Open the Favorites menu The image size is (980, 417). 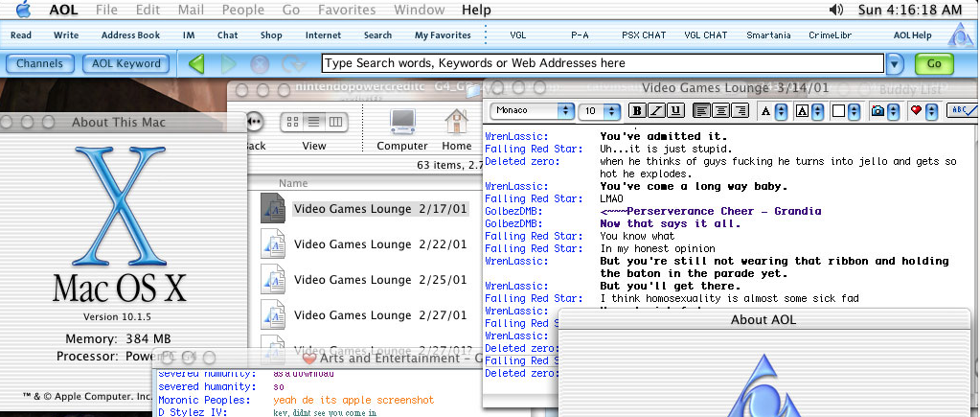coord(347,10)
